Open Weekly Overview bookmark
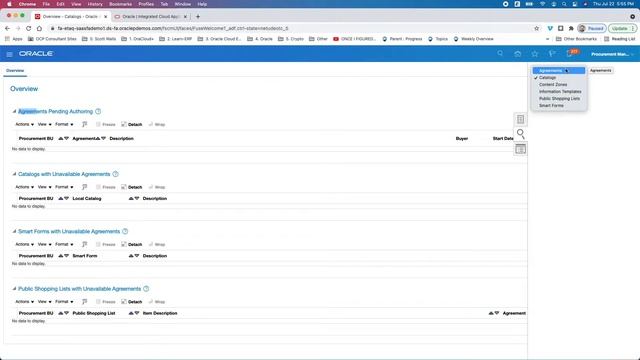This screenshot has height=360, width=640. pyautogui.click(x=473, y=39)
